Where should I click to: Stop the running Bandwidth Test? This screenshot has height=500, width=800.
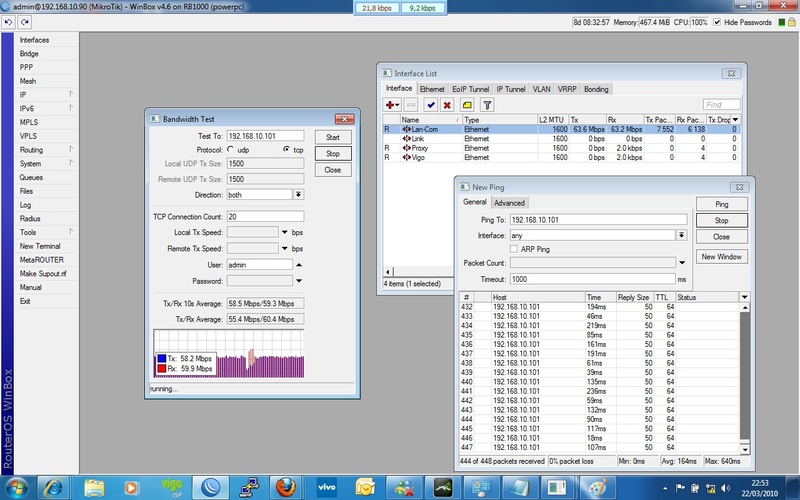pyautogui.click(x=333, y=153)
